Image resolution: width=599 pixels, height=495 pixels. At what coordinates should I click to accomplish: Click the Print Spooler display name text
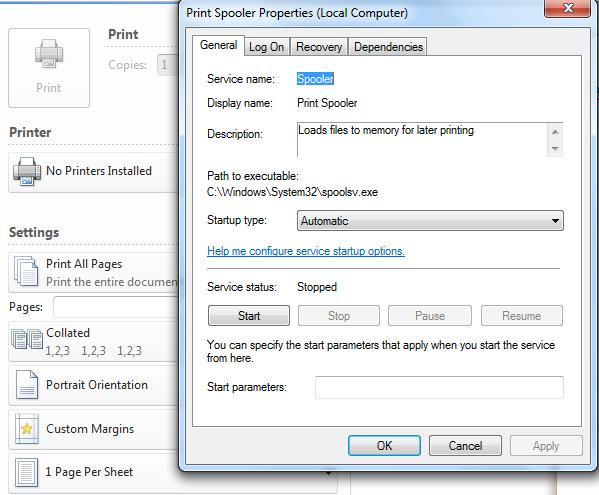(327, 103)
